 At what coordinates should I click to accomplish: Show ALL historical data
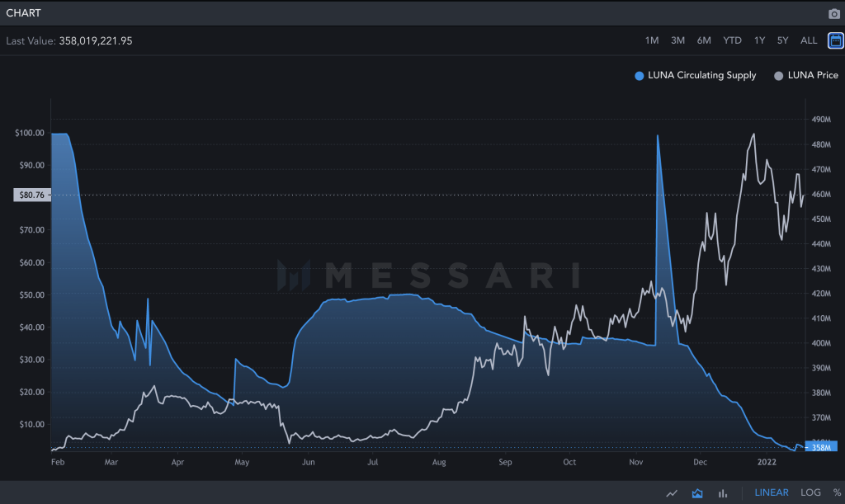coord(809,40)
